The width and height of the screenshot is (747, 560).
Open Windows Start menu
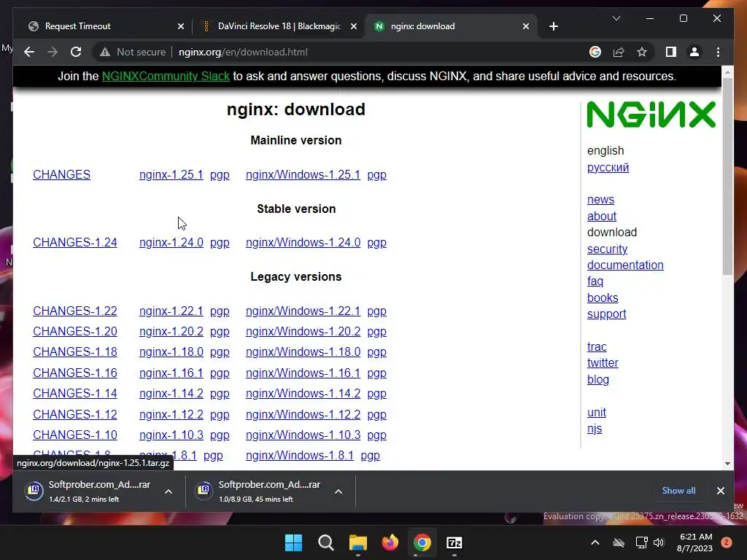293,542
